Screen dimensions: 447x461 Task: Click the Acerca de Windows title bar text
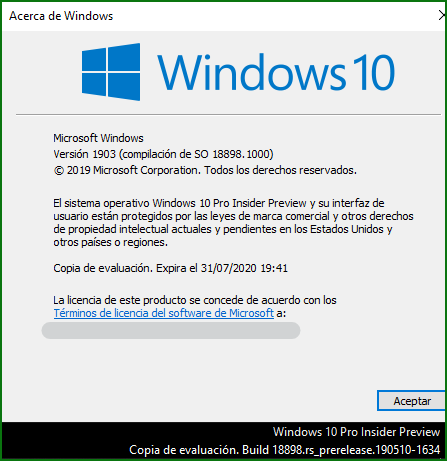tap(61, 16)
